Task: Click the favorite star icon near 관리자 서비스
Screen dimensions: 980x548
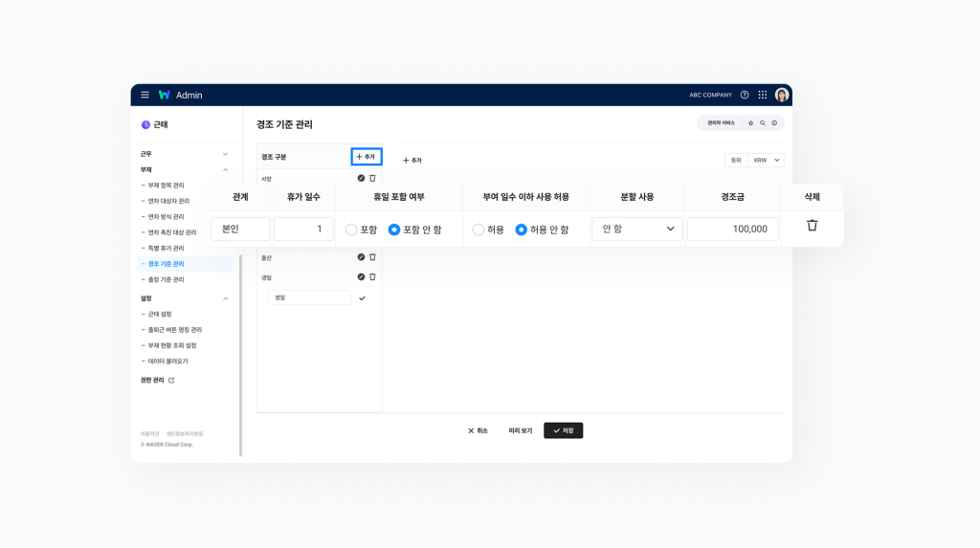Action: pyautogui.click(x=750, y=123)
